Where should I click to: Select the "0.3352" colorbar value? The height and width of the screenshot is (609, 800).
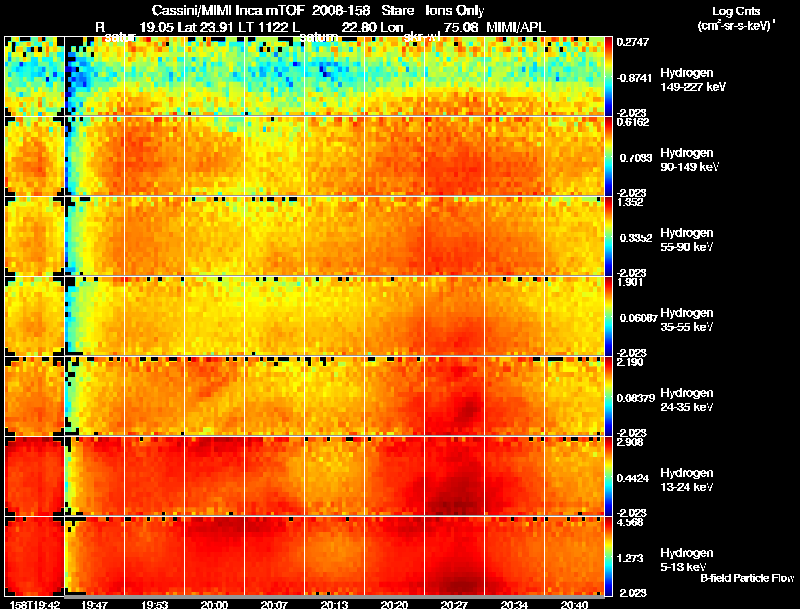click(x=635, y=238)
